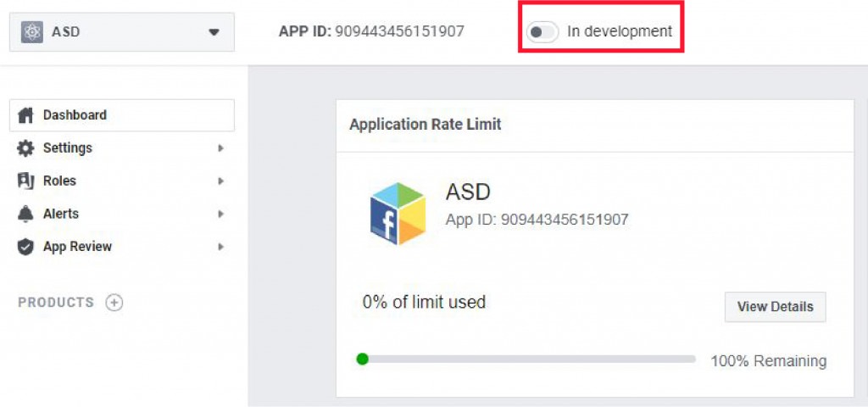The image size is (868, 407).
Task: Click the rate limit progress bar
Action: coord(526,360)
